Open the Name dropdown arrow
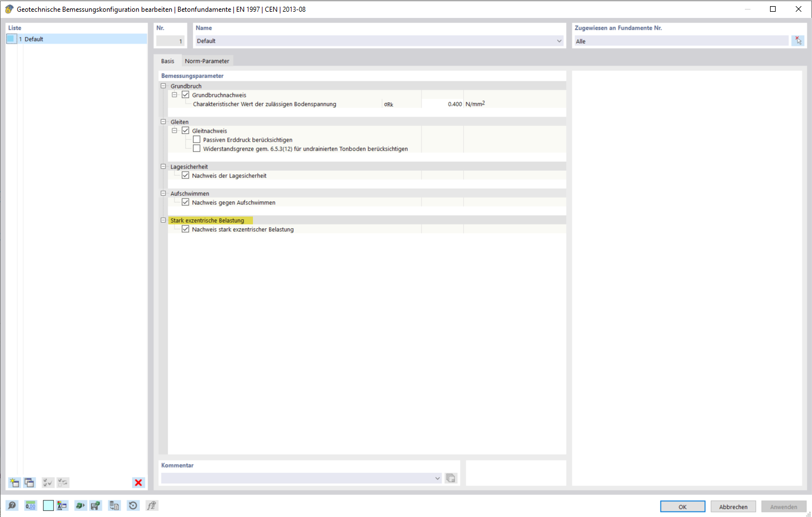Viewport: 812px width, 517px height. pos(558,41)
